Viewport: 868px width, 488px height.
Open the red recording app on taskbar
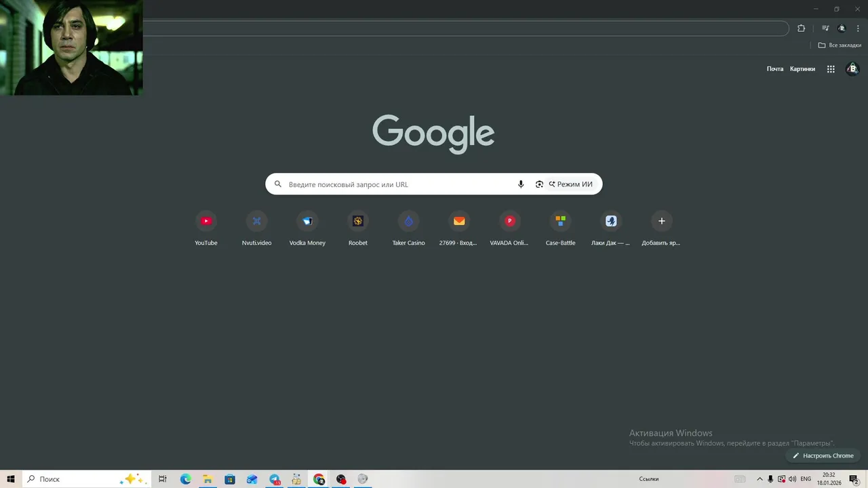(x=341, y=479)
